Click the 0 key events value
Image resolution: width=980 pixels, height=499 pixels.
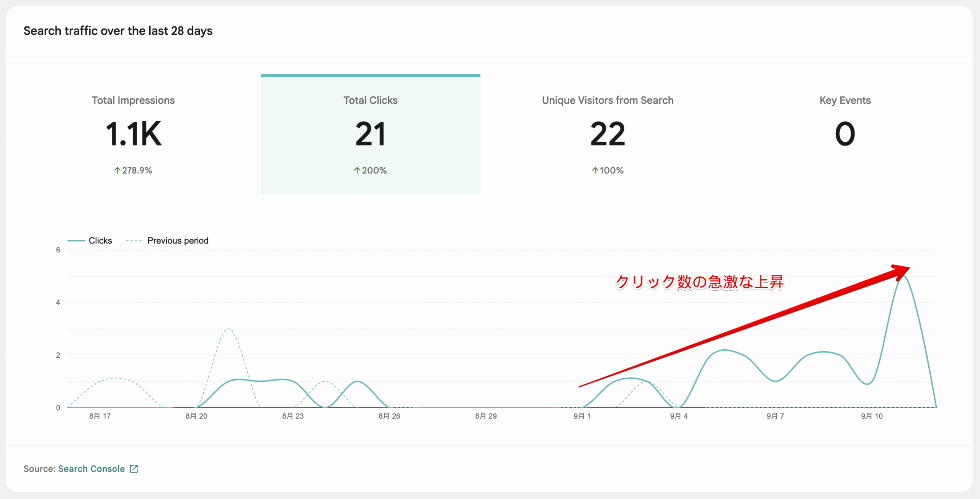pyautogui.click(x=845, y=134)
